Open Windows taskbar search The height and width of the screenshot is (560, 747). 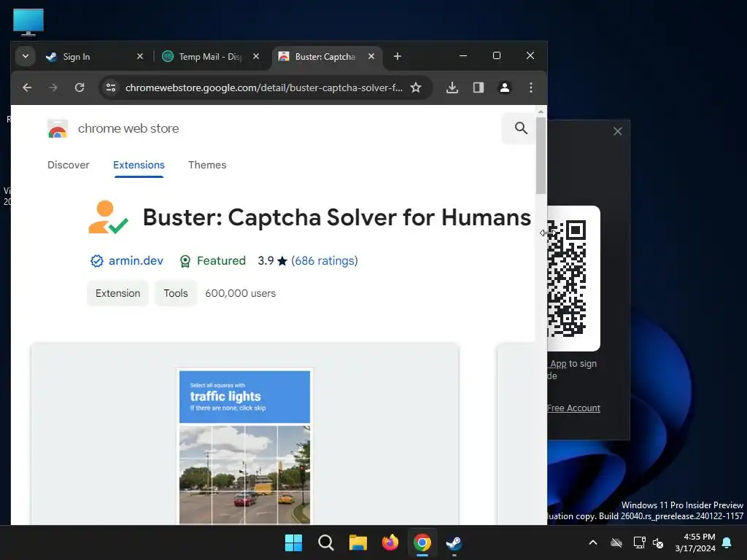click(326, 542)
